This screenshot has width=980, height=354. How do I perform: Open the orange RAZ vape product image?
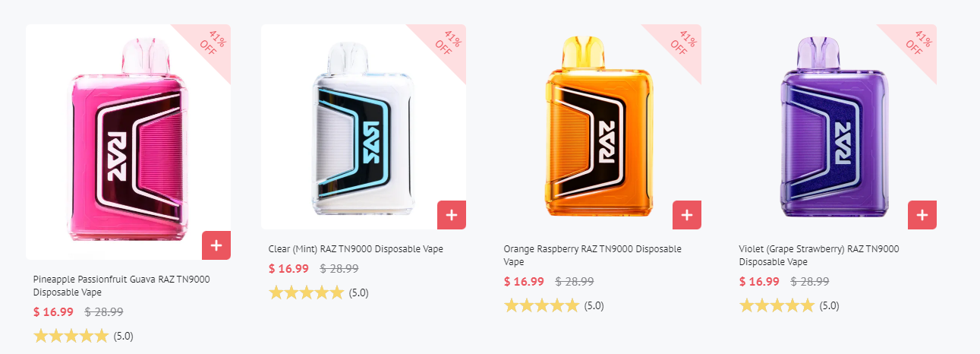[599, 127]
